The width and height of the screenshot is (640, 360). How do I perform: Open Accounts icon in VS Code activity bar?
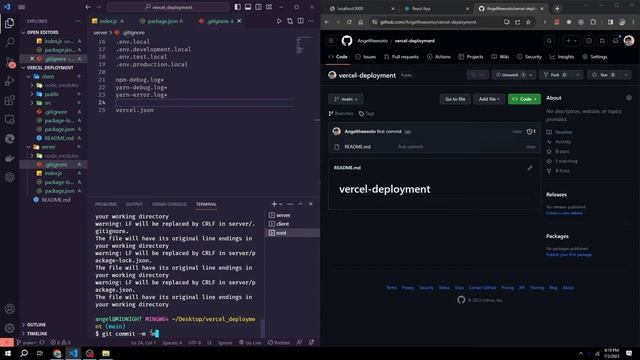[x=9, y=309]
